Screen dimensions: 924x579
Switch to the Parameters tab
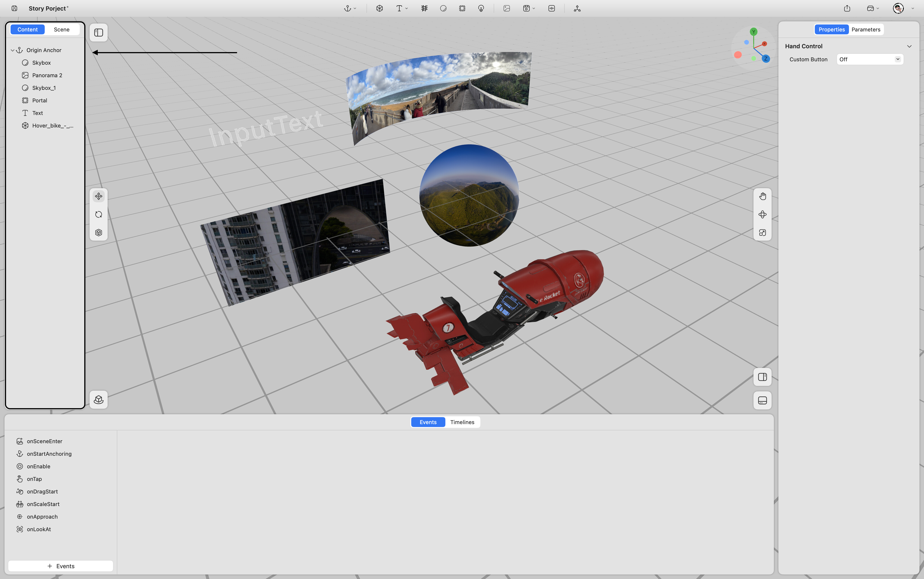click(866, 29)
